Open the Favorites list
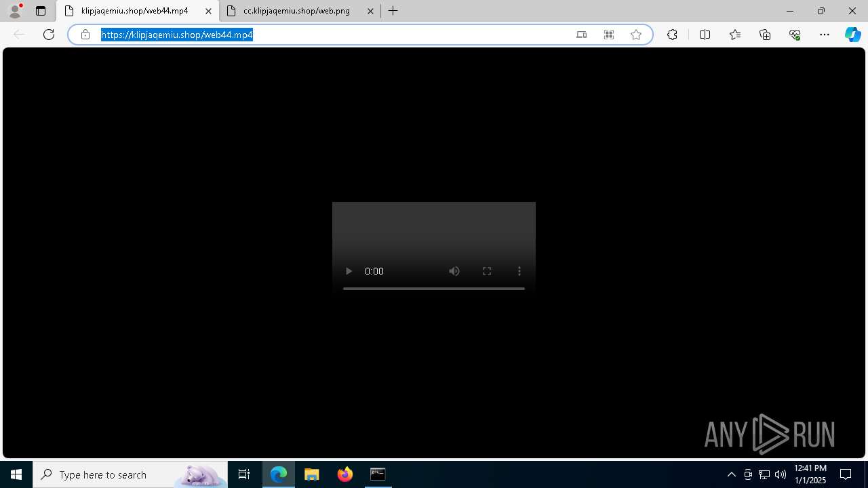 (735, 35)
